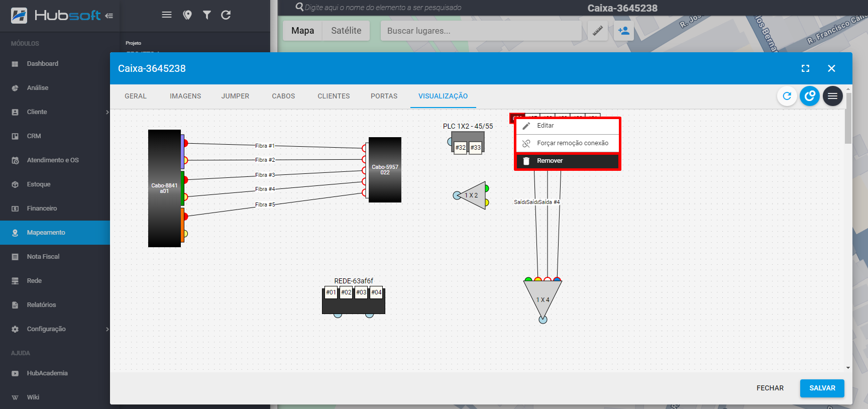Viewport: 868px width, 409px height.
Task: Go to the JUMPER tab
Action: (x=235, y=96)
